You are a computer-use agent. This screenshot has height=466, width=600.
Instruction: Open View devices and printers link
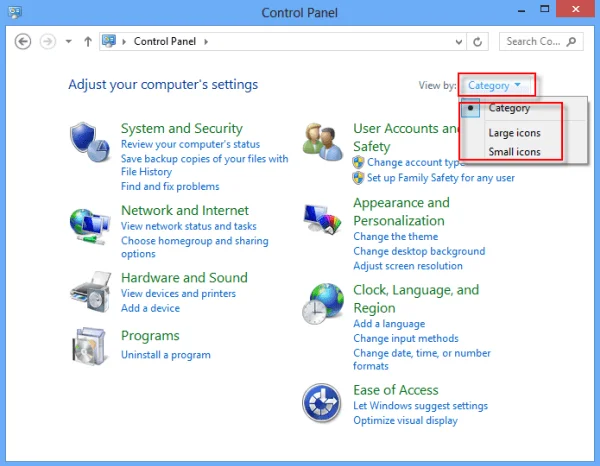[x=178, y=293]
